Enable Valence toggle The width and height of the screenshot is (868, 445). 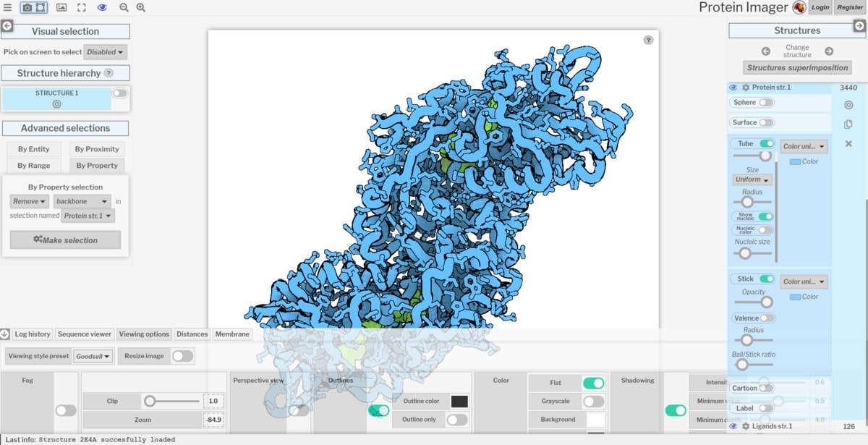point(767,318)
